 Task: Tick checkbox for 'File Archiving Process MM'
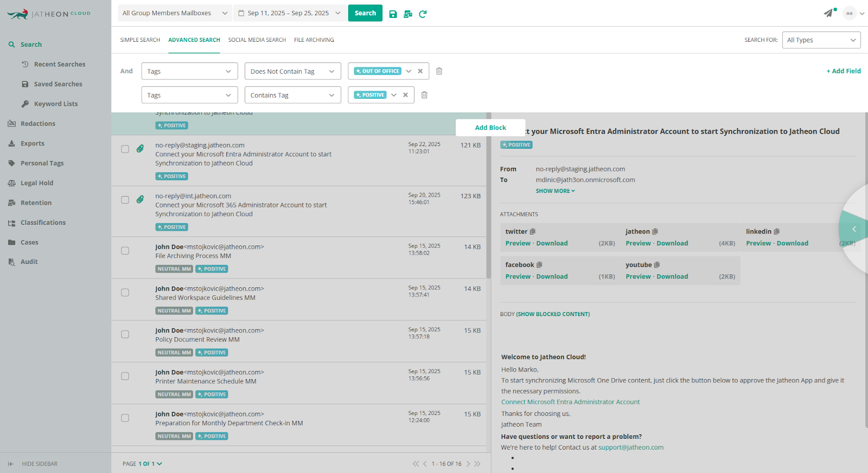point(125,251)
